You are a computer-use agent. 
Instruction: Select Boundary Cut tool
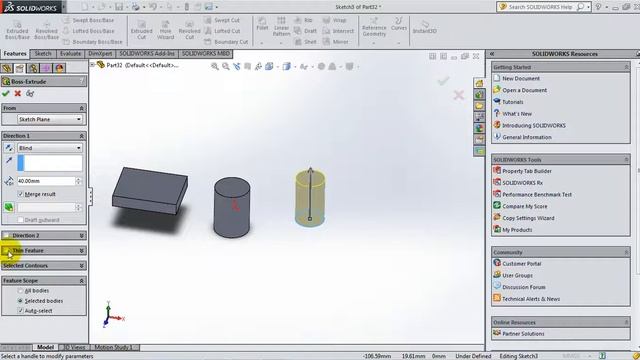[226, 42]
